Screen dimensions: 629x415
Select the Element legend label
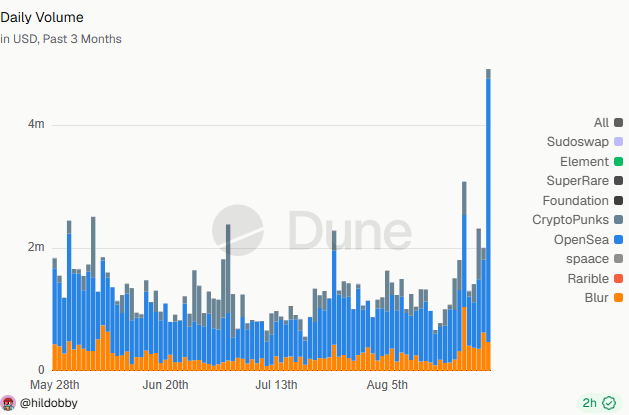tap(584, 162)
